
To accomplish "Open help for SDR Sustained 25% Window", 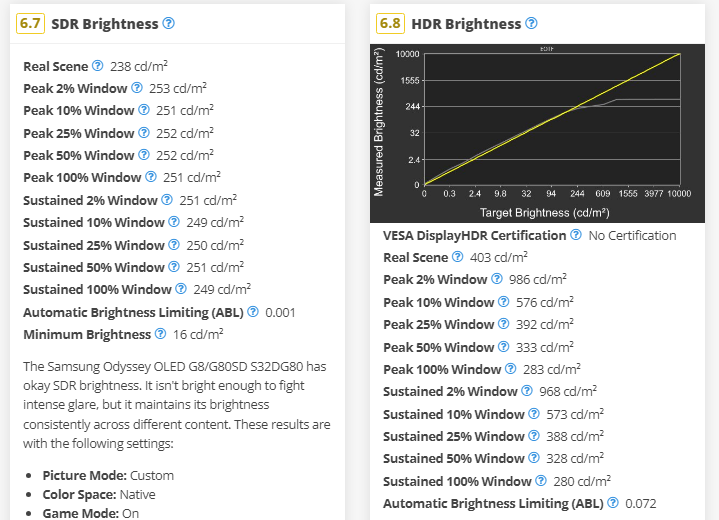I will 174,244.
